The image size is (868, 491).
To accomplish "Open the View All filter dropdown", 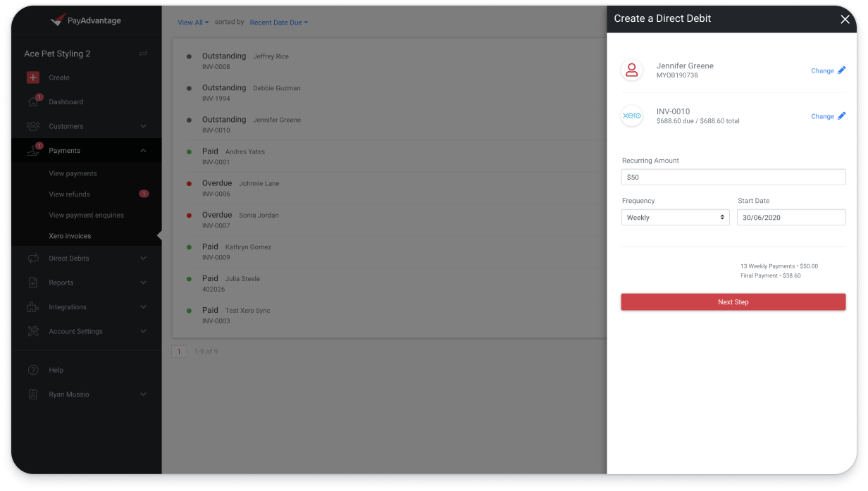I will (193, 23).
